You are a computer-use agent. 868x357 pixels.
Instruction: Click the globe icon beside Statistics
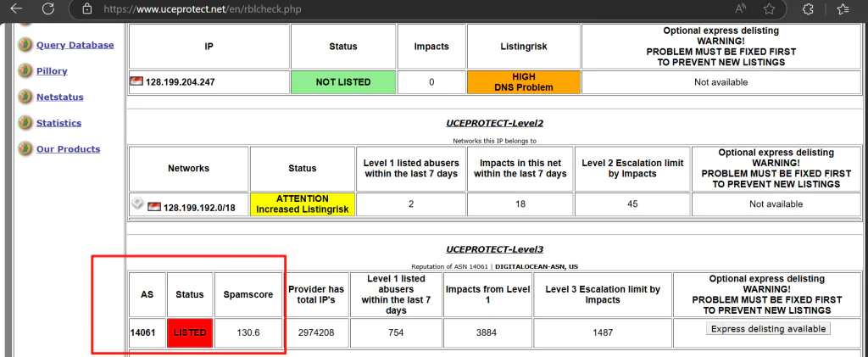pos(25,123)
